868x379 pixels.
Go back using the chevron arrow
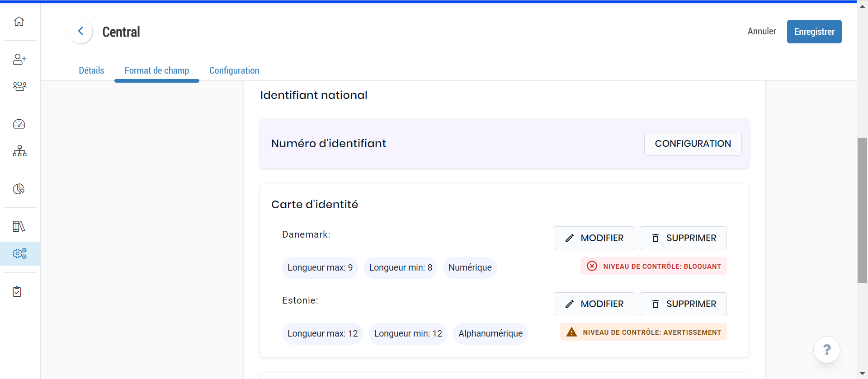click(x=81, y=31)
